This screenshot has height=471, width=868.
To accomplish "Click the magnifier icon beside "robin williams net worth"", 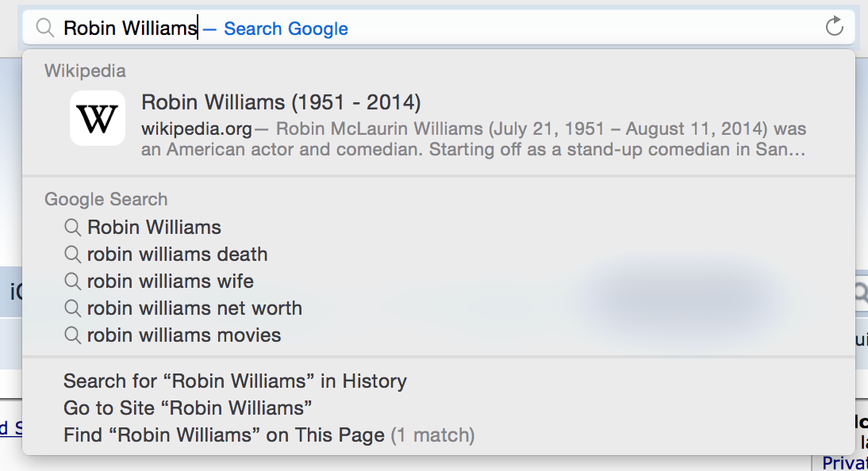I will tap(73, 308).
